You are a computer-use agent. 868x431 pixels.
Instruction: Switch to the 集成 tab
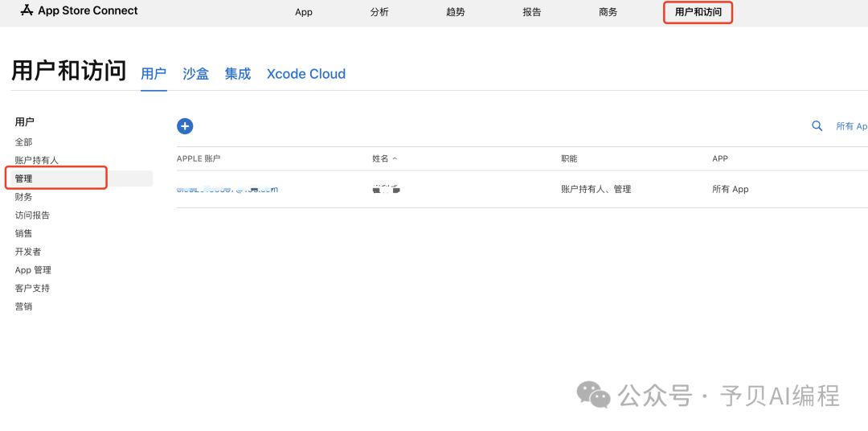[x=238, y=74]
